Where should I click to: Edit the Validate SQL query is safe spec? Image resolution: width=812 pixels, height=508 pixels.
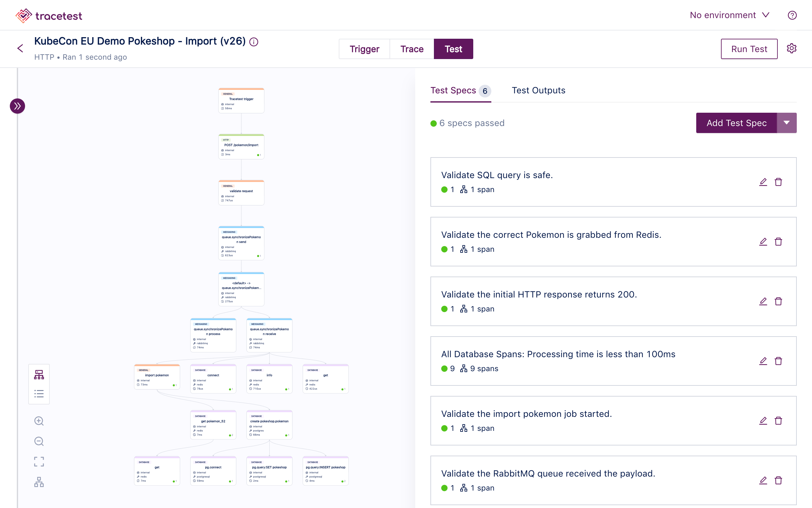(x=763, y=182)
